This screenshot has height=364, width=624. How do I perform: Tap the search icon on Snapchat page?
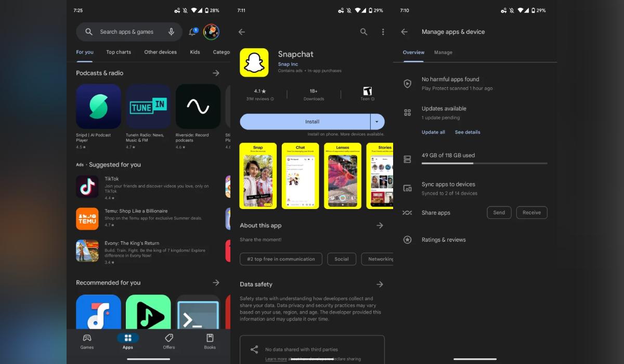[363, 32]
